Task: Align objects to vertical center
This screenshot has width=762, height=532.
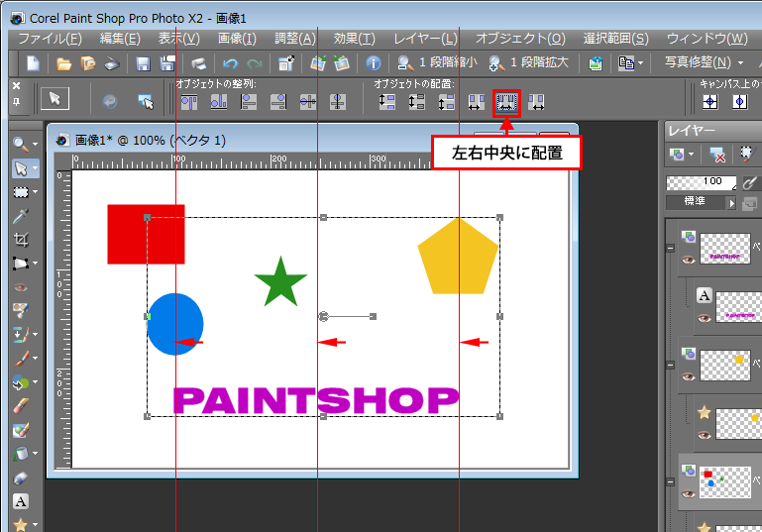Action: click(307, 102)
